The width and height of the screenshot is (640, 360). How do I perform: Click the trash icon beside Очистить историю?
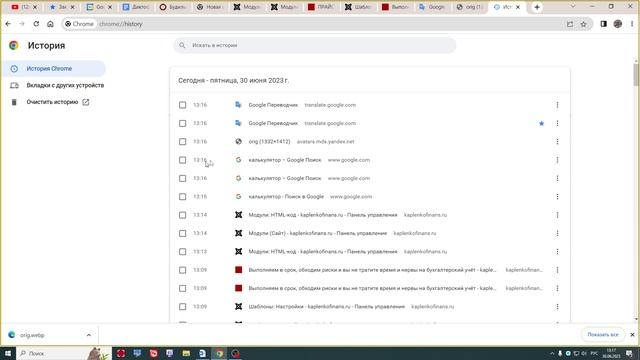(14, 102)
